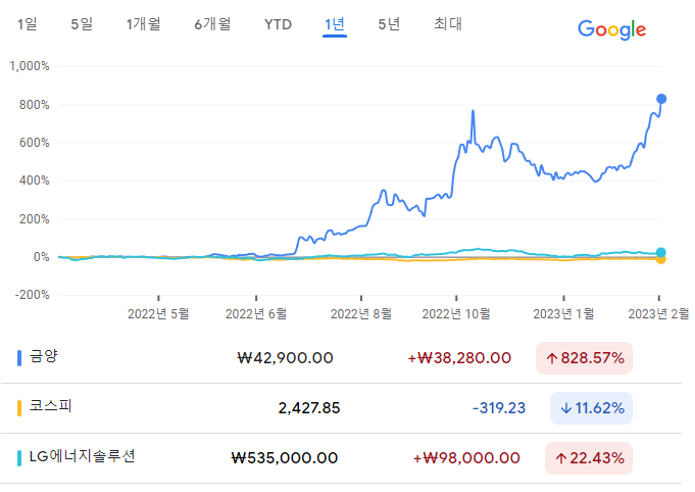695x492 pixels.
Task: Click the 828.57% gain badge
Action: pos(584,357)
